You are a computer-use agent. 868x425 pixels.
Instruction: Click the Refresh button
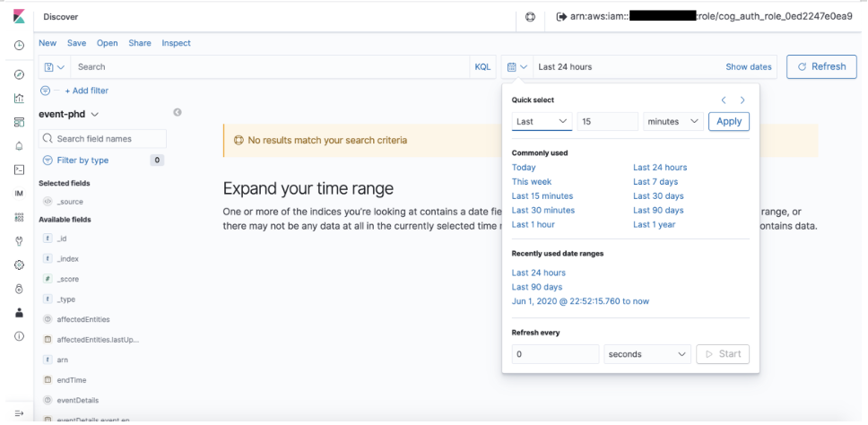click(x=821, y=66)
